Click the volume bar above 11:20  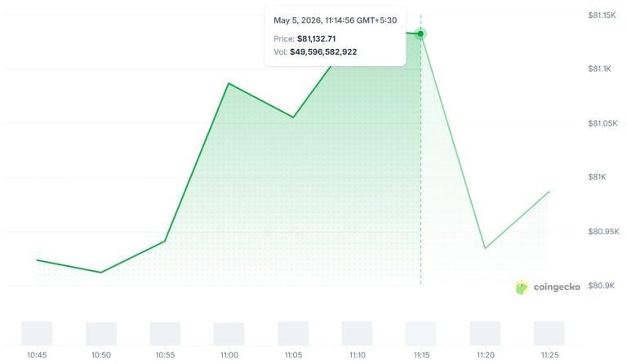click(x=485, y=333)
